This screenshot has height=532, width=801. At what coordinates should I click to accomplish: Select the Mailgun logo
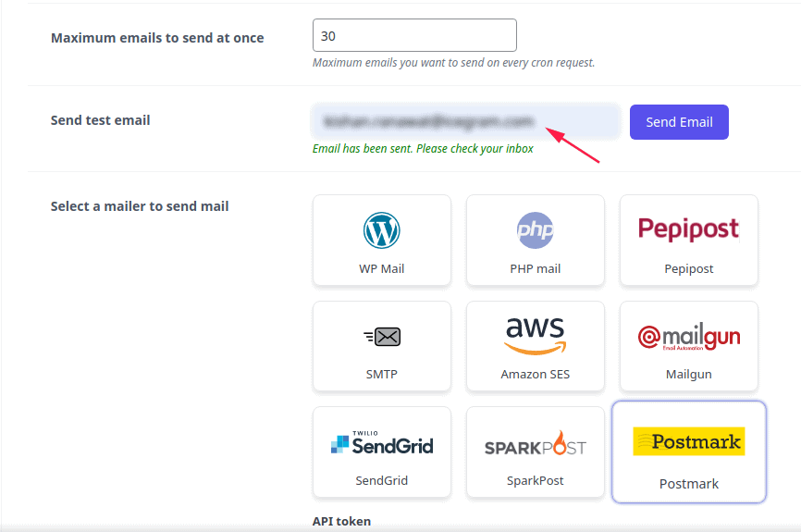pyautogui.click(x=688, y=336)
